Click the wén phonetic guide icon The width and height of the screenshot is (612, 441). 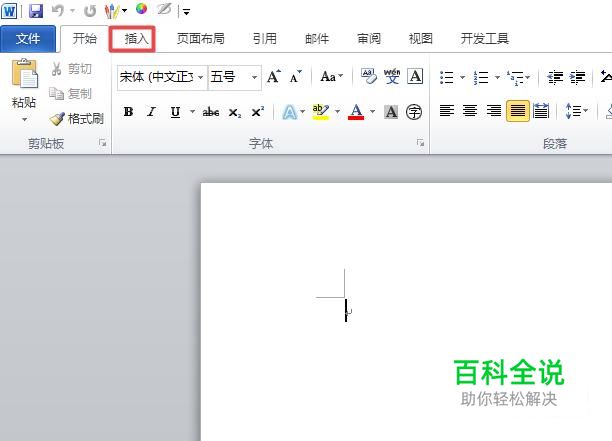click(392, 76)
